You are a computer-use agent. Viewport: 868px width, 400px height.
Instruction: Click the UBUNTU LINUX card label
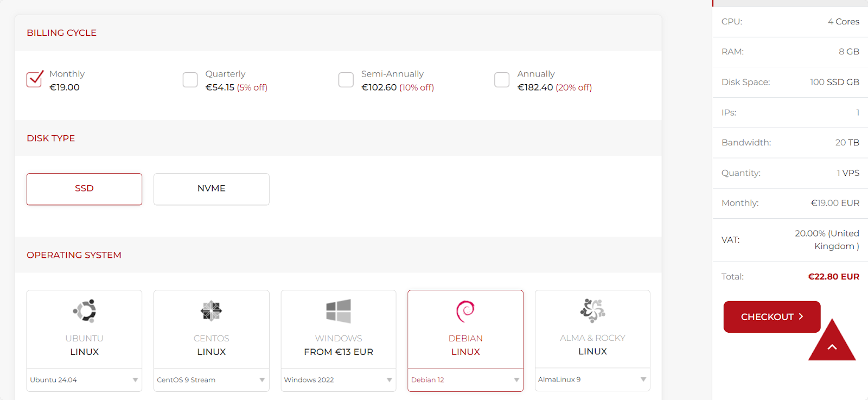84,345
